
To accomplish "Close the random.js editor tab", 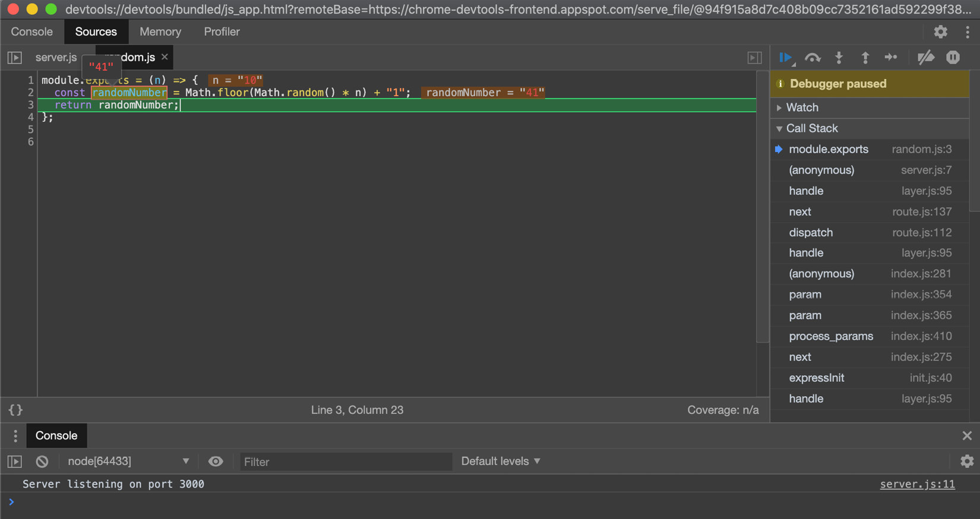I will click(x=165, y=57).
